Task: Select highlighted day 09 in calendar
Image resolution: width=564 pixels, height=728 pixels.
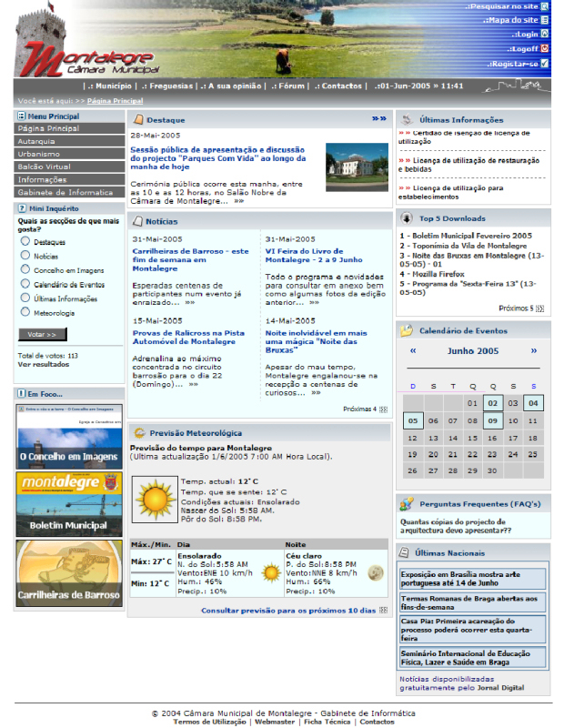Action: tap(492, 420)
